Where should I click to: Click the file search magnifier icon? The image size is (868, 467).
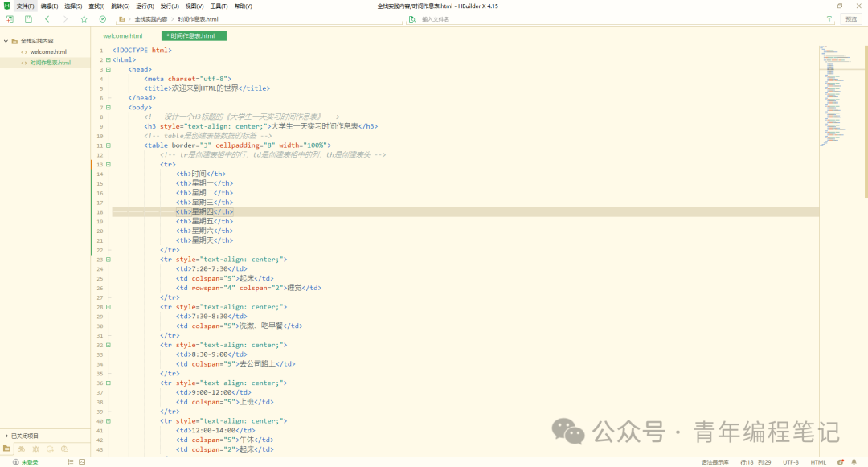point(411,18)
